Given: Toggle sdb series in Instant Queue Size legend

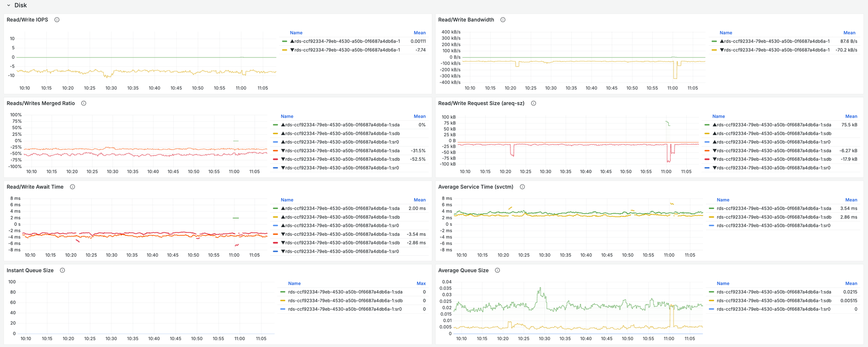Looking at the screenshot, I should 345,301.
